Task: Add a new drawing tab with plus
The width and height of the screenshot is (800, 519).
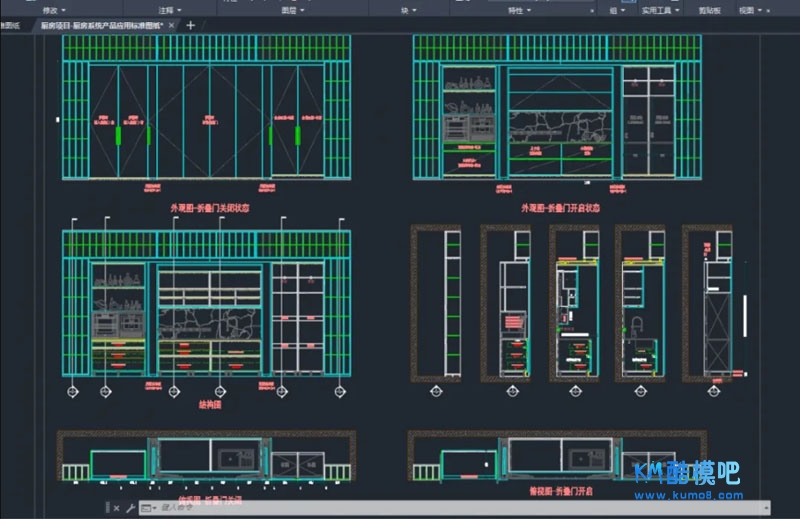Action: tap(191, 25)
